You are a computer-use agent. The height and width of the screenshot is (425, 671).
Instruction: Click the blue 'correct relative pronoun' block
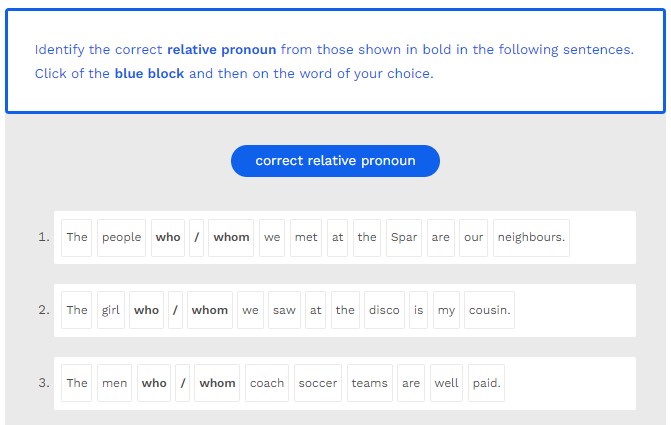click(x=335, y=161)
